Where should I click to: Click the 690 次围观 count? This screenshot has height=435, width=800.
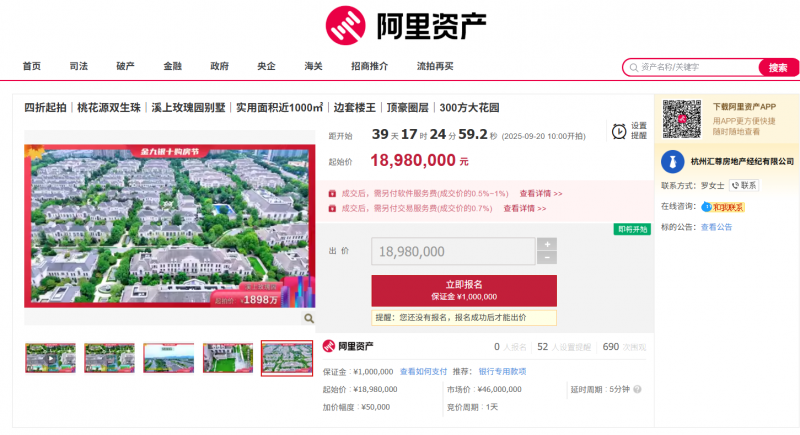pyautogui.click(x=624, y=347)
